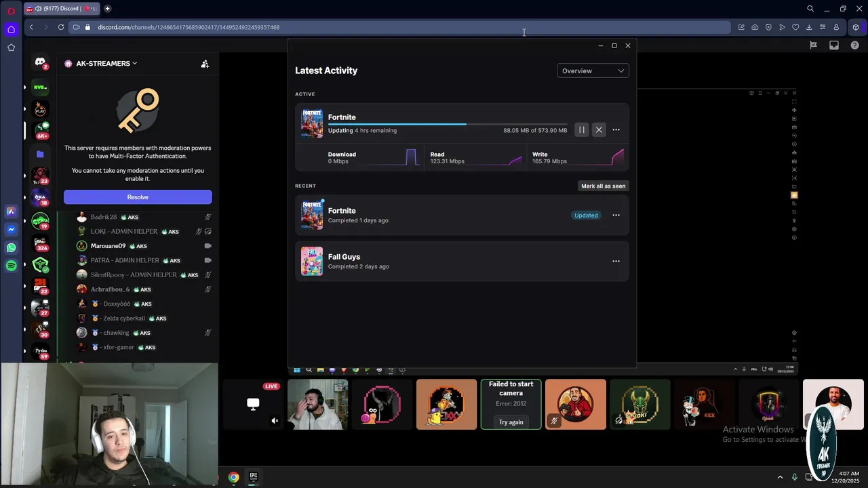Go back in browser history

pos(31,27)
